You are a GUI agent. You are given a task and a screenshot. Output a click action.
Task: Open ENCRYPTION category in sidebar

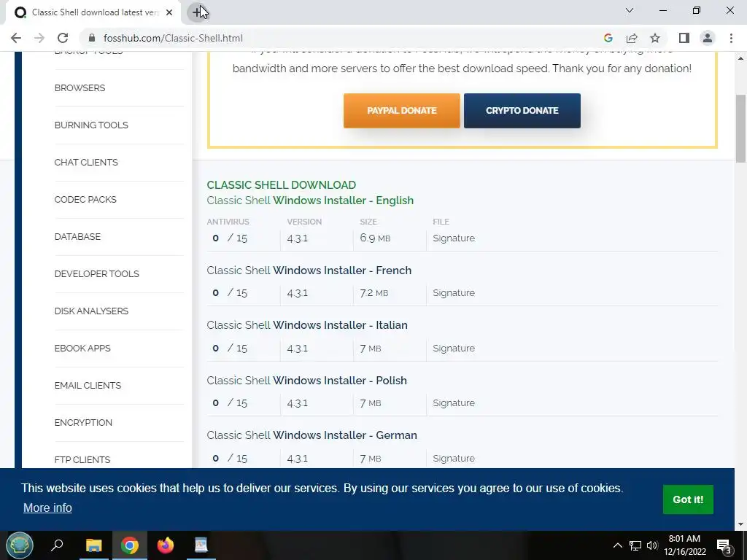coord(83,422)
